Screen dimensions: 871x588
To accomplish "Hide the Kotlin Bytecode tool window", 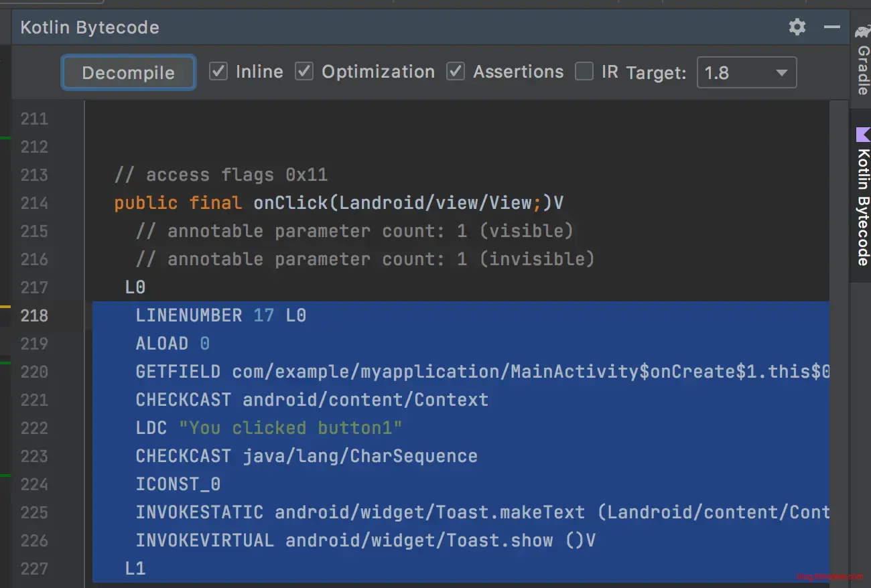I will click(x=831, y=27).
